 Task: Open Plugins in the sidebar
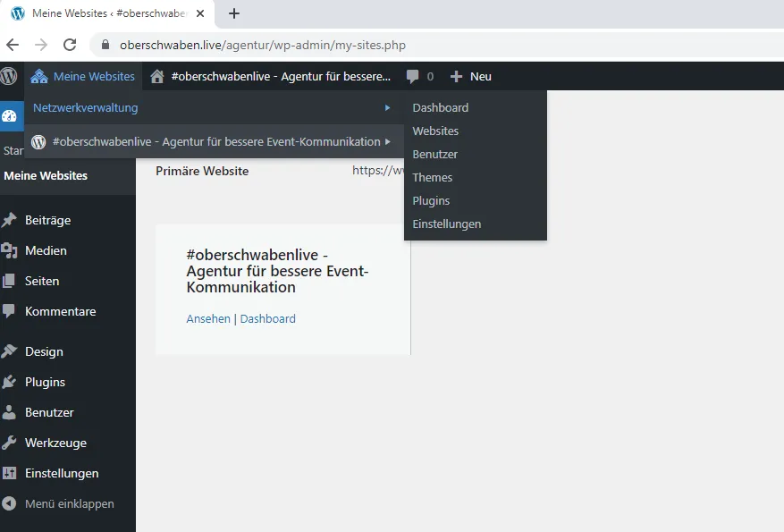point(45,382)
